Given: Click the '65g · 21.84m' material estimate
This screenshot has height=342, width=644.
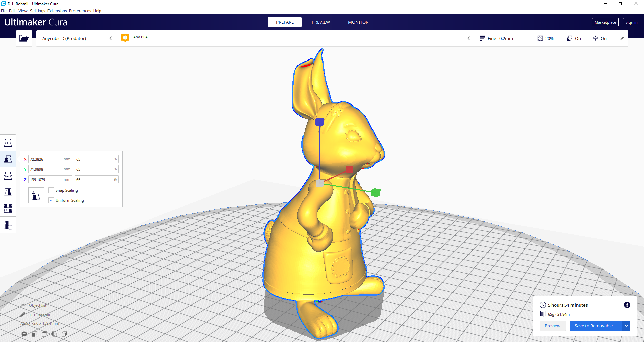Looking at the screenshot, I should (559, 314).
